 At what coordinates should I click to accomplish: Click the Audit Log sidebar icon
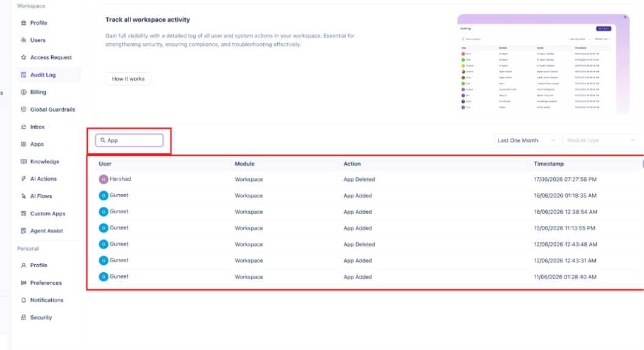point(23,75)
